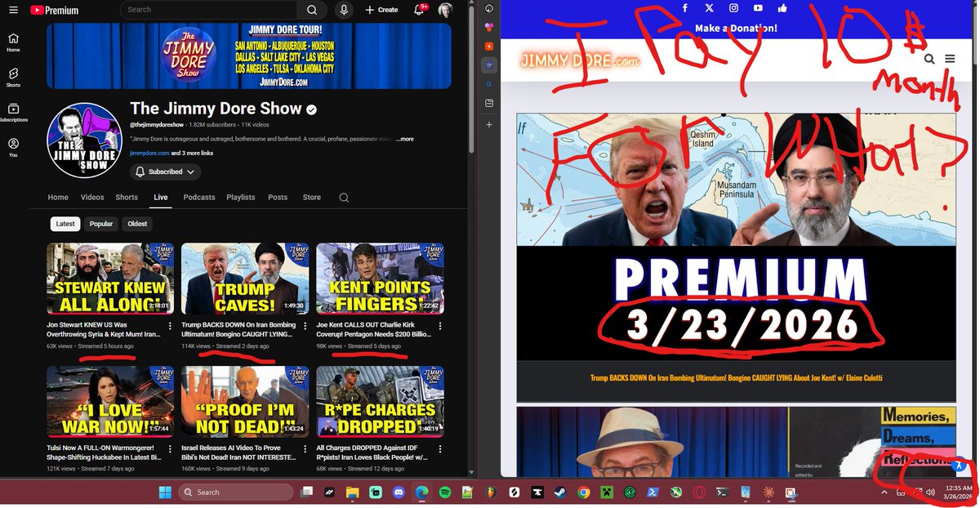Switch to the channel Home tab
The width and height of the screenshot is (980, 508).
pos(58,198)
